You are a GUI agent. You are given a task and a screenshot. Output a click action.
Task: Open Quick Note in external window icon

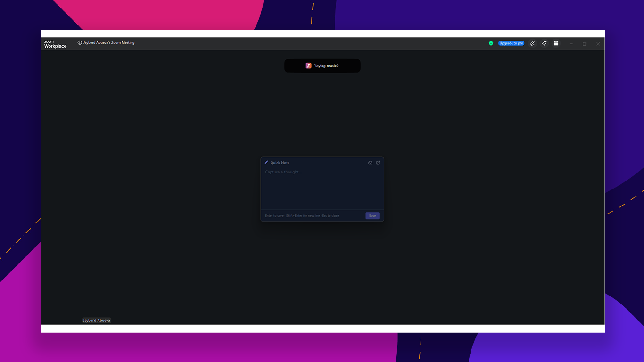pyautogui.click(x=378, y=163)
